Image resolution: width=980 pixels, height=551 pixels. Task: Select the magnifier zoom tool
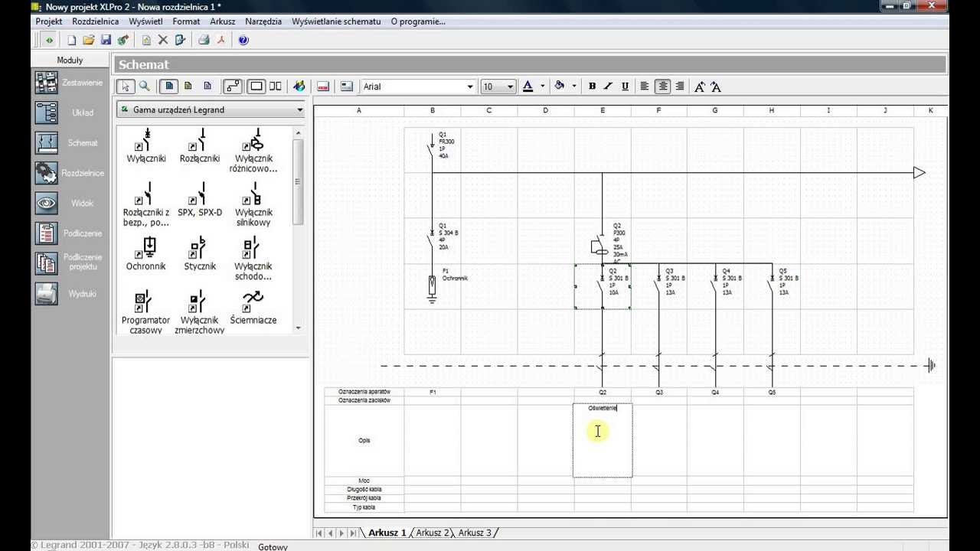pyautogui.click(x=144, y=86)
